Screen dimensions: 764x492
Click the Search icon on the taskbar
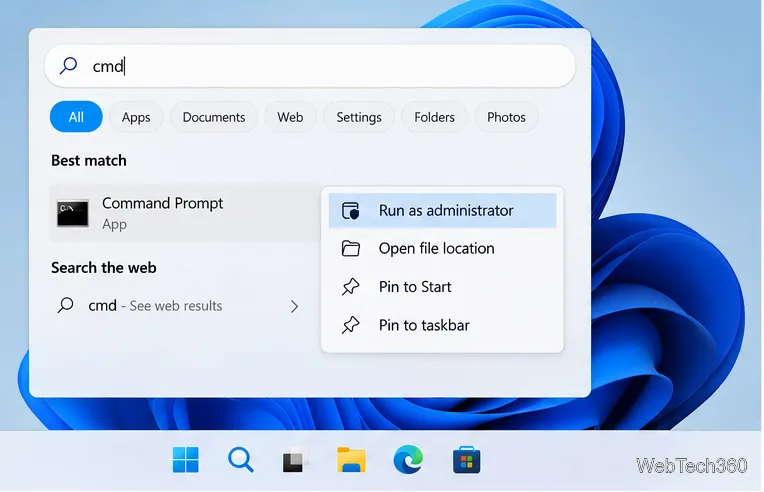(241, 460)
